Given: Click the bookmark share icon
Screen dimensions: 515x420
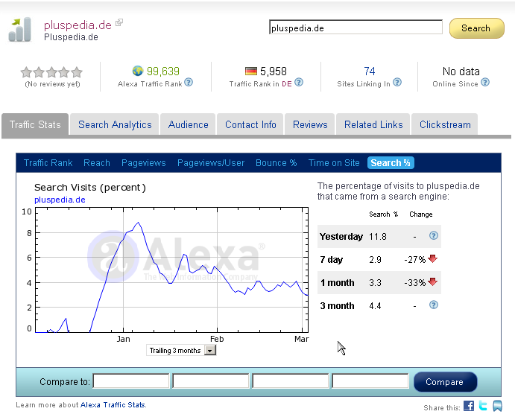Looking at the screenshot, I should click(x=497, y=406).
